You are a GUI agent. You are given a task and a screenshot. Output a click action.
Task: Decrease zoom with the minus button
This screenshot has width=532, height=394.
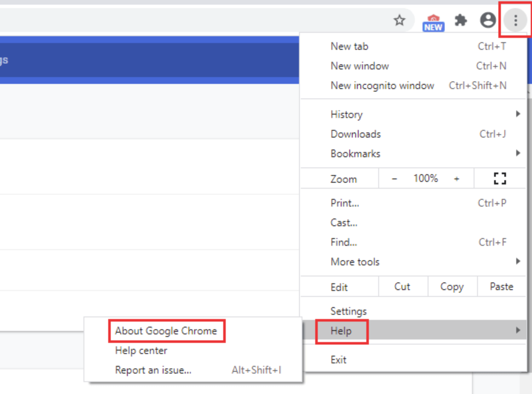[x=394, y=179]
